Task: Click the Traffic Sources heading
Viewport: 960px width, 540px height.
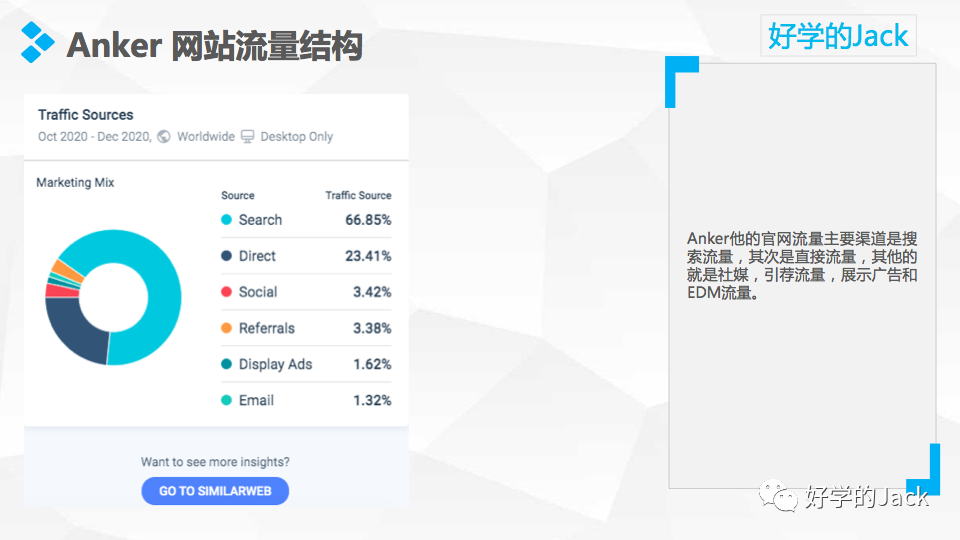Action: click(x=86, y=114)
